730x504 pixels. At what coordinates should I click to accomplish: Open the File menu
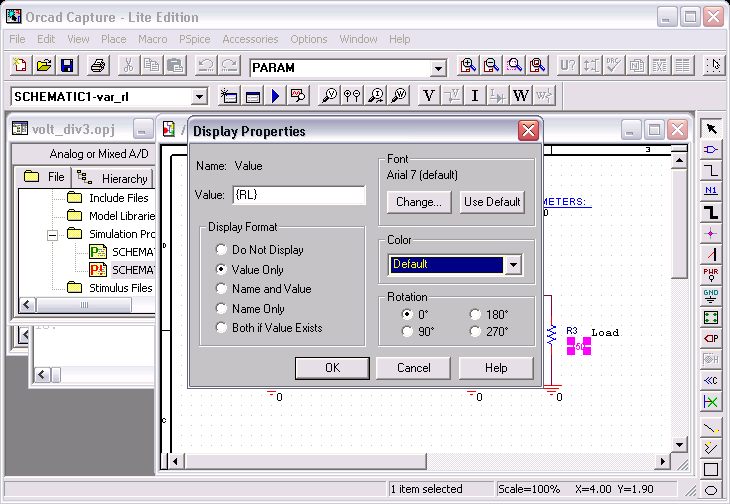point(17,39)
